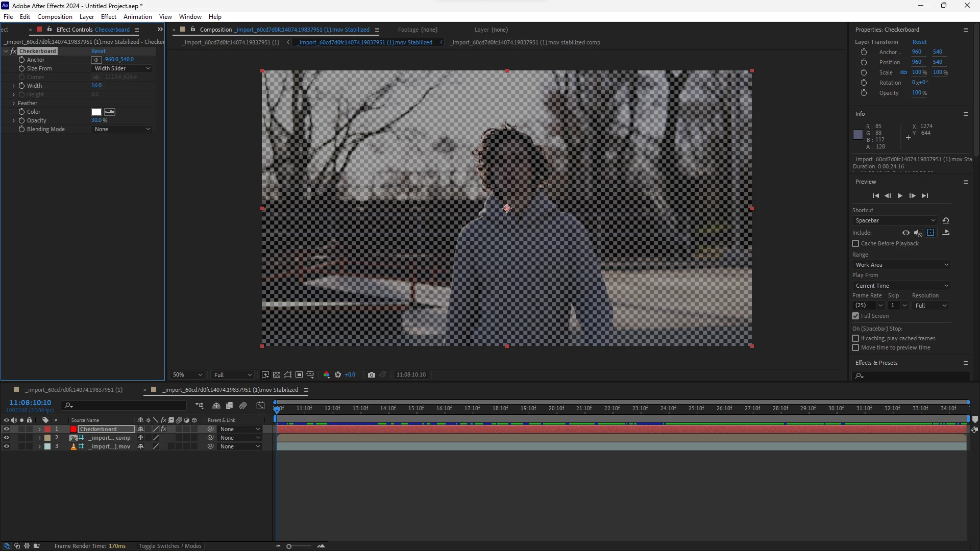
Task: Switch to the stabilized comp breadcrumb tab
Action: tap(524, 42)
